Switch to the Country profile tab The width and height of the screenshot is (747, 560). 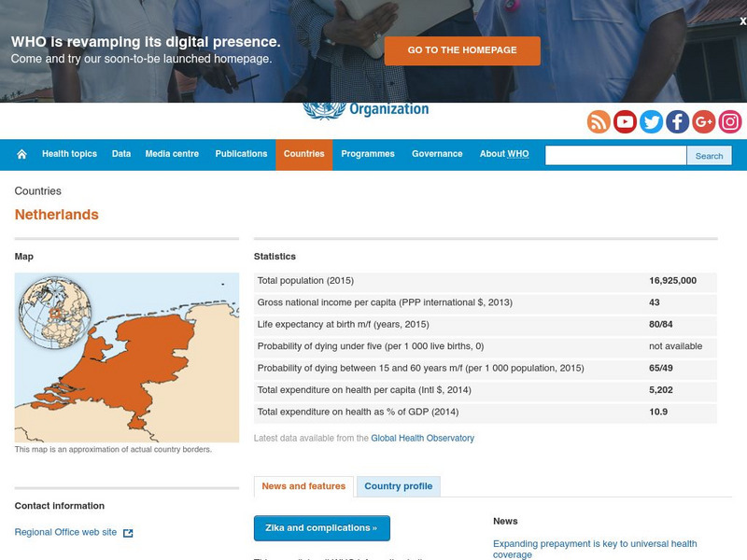pyautogui.click(x=399, y=486)
